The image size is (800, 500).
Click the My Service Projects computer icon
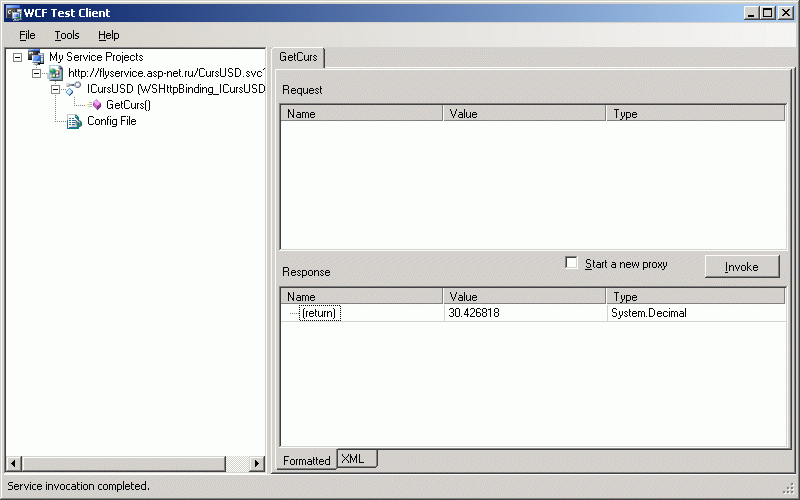tap(36, 57)
